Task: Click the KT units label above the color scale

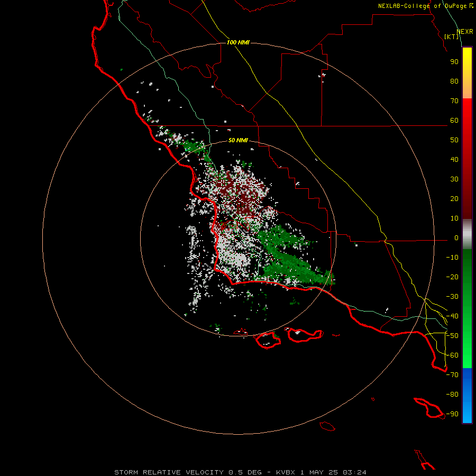Action: tap(452, 36)
